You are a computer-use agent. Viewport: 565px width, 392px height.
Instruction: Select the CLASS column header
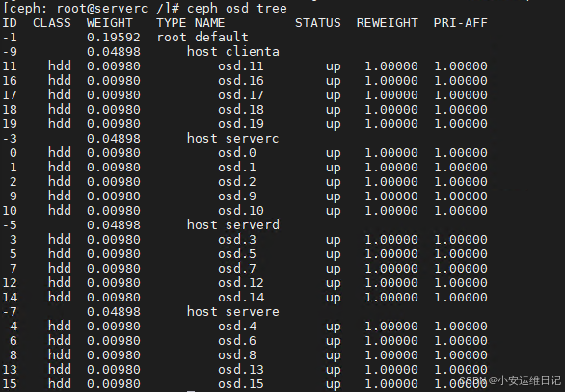click(x=52, y=23)
